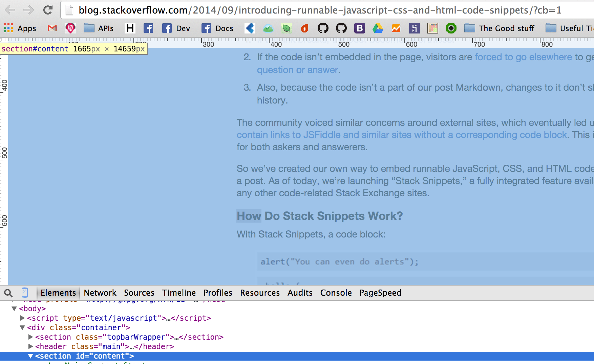Follow the 'question or answer' link

point(297,70)
